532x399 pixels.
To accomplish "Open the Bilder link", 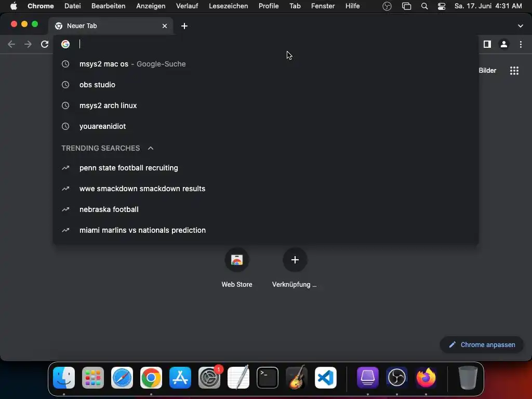I will (487, 71).
